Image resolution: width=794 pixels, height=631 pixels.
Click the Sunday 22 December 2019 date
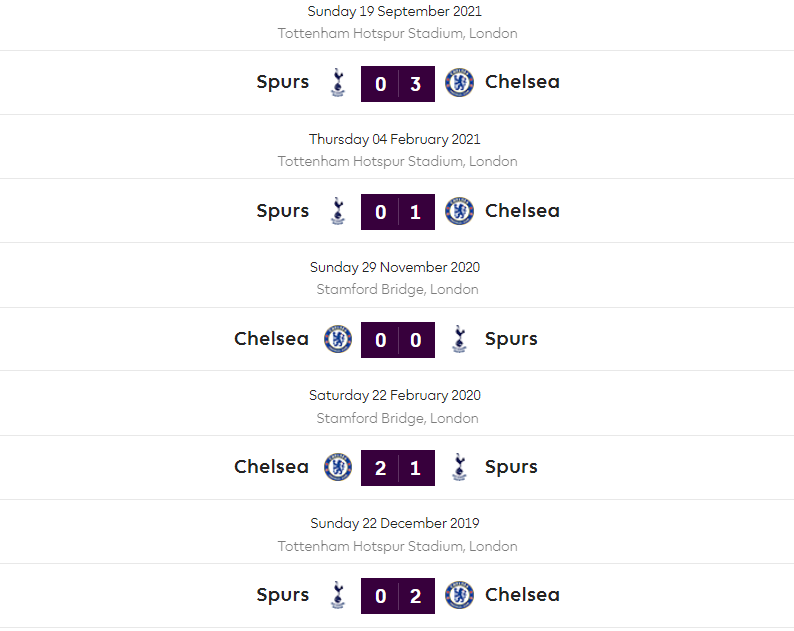(x=394, y=523)
